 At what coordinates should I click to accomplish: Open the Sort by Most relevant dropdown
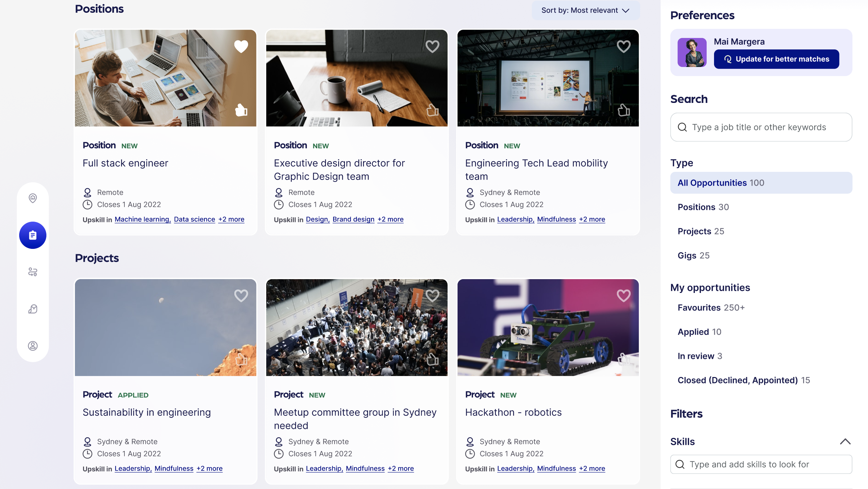[x=585, y=10]
